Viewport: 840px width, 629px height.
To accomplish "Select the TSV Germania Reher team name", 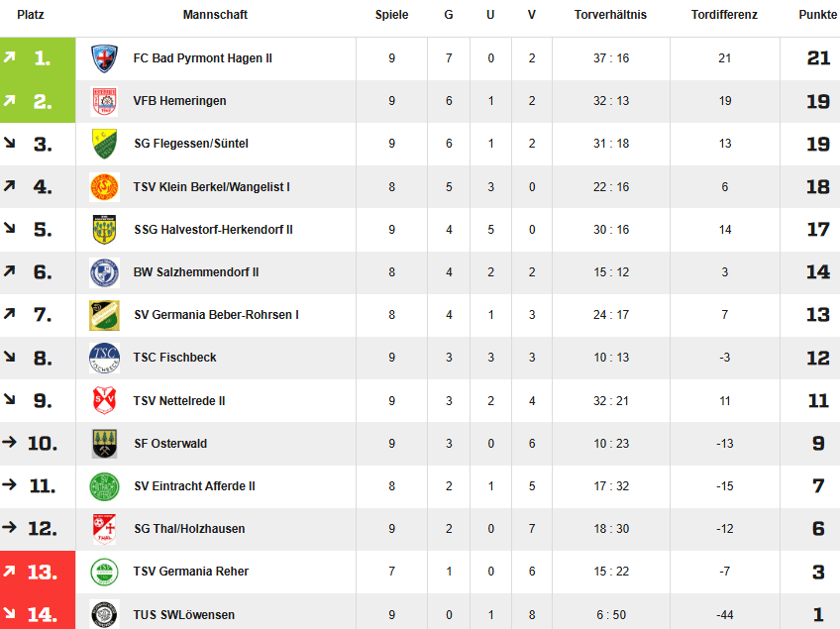I will (x=191, y=572).
